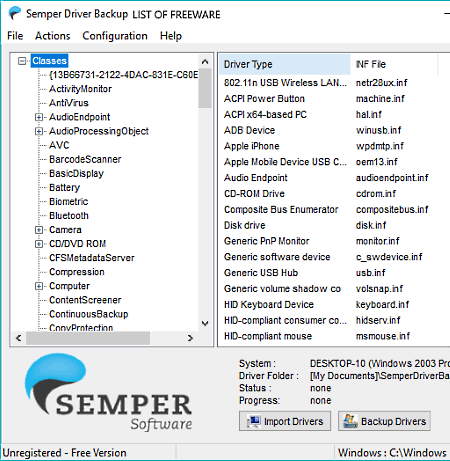450x461 pixels.
Task: Expand the Computer tree node
Action: point(39,286)
